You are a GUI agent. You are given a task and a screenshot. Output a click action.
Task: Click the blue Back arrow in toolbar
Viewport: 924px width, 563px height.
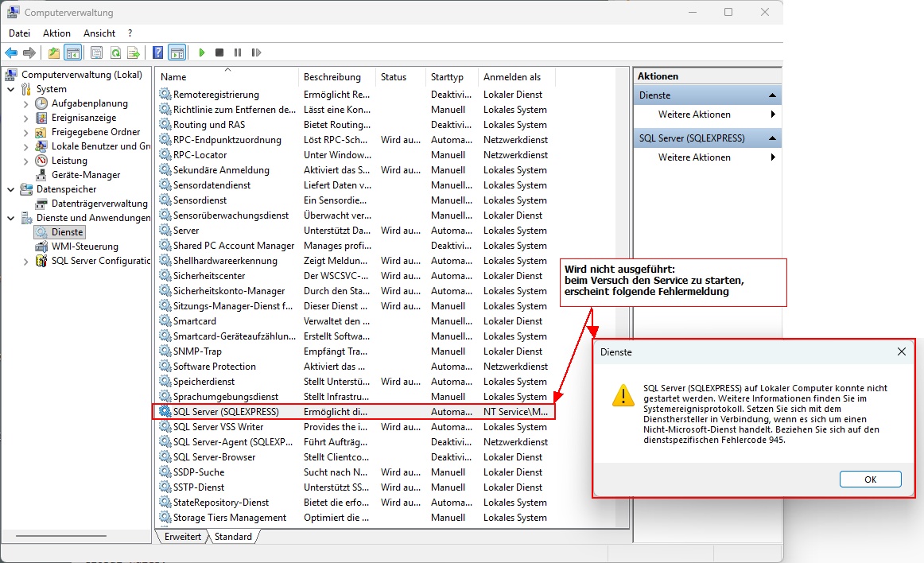point(11,52)
